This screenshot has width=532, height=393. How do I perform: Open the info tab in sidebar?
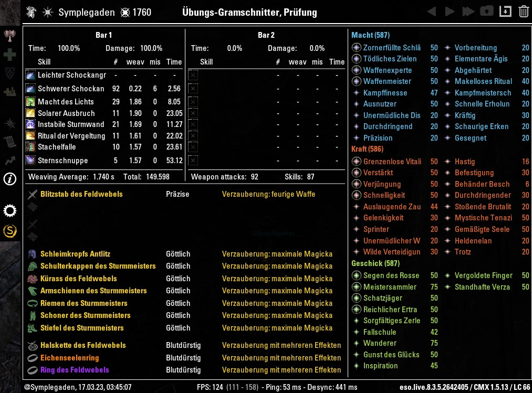coord(9,179)
